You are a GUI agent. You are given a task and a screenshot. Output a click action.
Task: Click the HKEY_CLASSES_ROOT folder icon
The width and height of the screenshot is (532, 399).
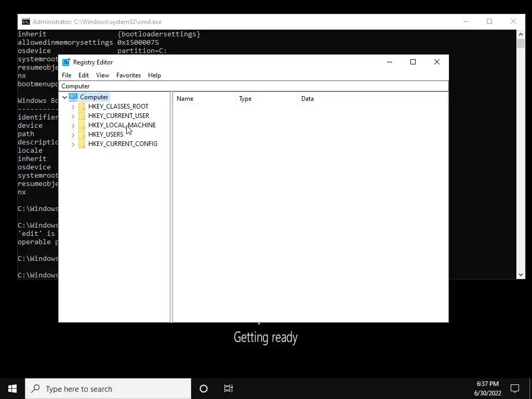click(x=82, y=107)
